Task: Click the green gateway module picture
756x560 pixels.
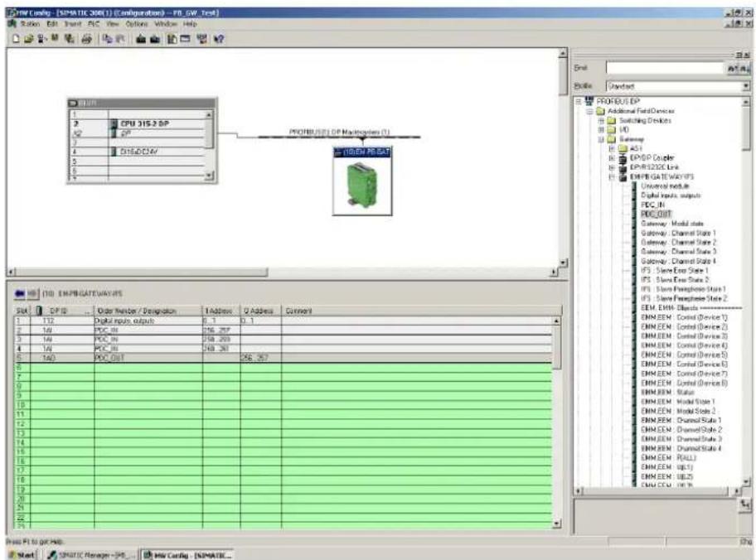Action: pos(362,185)
